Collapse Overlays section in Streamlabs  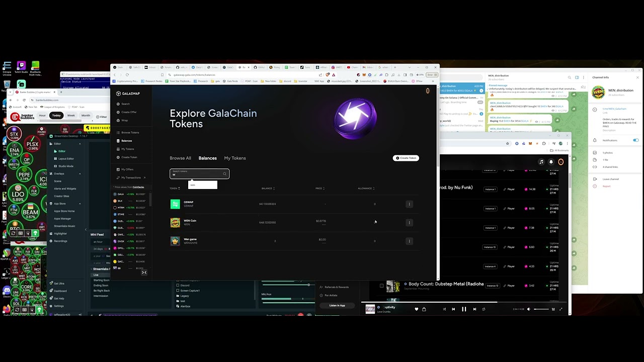[79, 173]
